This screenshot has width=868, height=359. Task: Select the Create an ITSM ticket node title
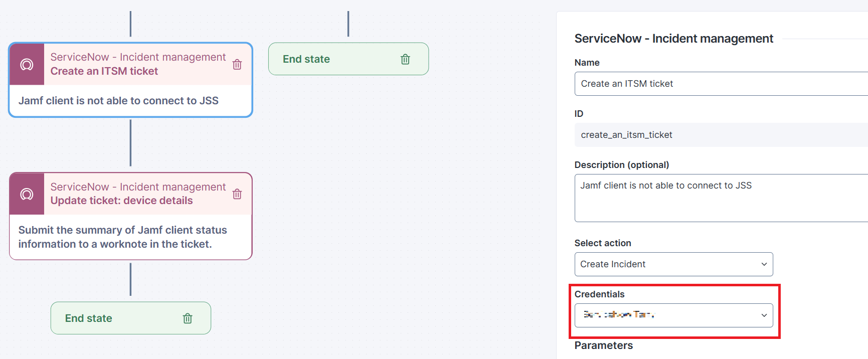coord(104,71)
